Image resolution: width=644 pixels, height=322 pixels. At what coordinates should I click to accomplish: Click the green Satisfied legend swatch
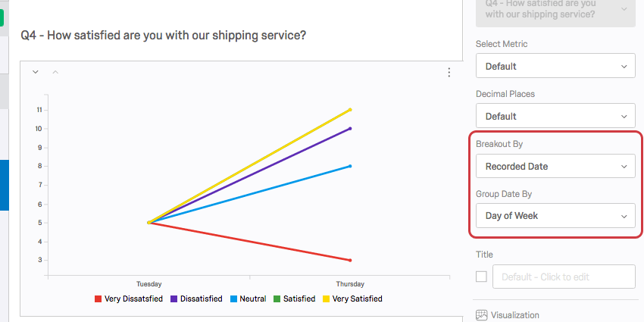coord(277,299)
